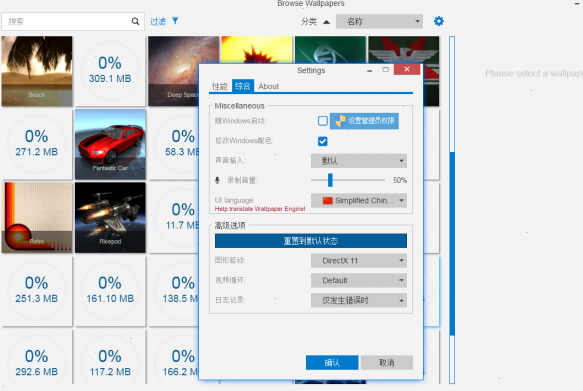
Task: Open the logging 仅发生错误时 dropdown
Action: pyautogui.click(x=359, y=300)
